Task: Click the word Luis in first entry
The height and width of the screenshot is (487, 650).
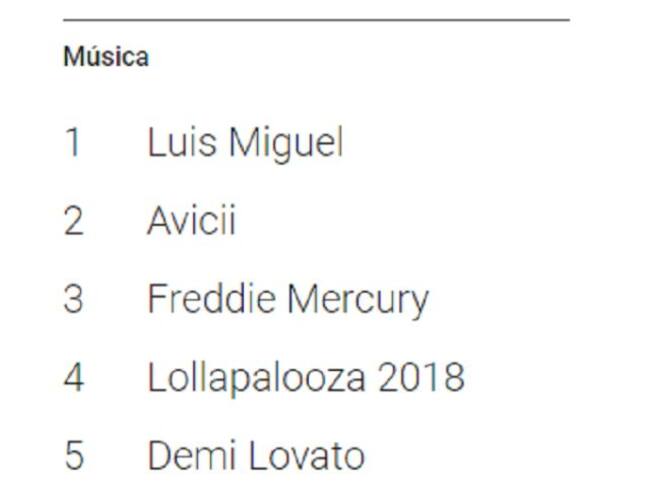Action: 182,142
